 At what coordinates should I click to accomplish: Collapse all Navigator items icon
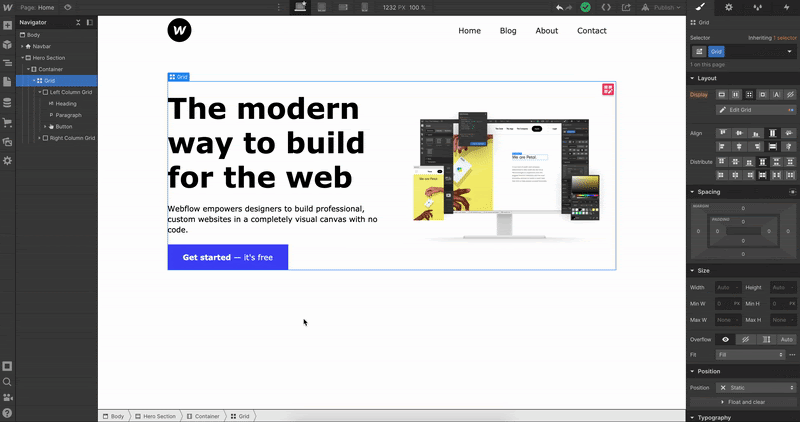tap(78, 22)
